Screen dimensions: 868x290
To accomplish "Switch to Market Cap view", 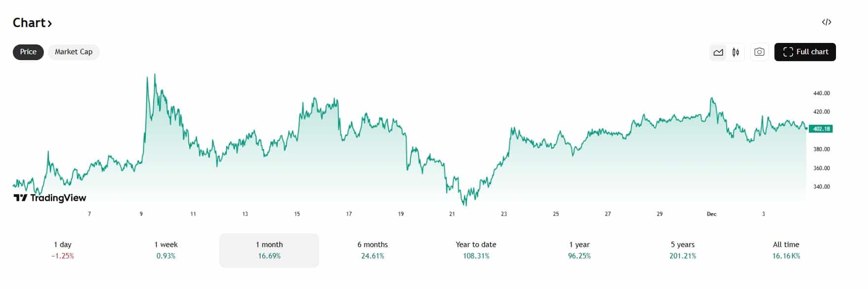I will click(73, 52).
